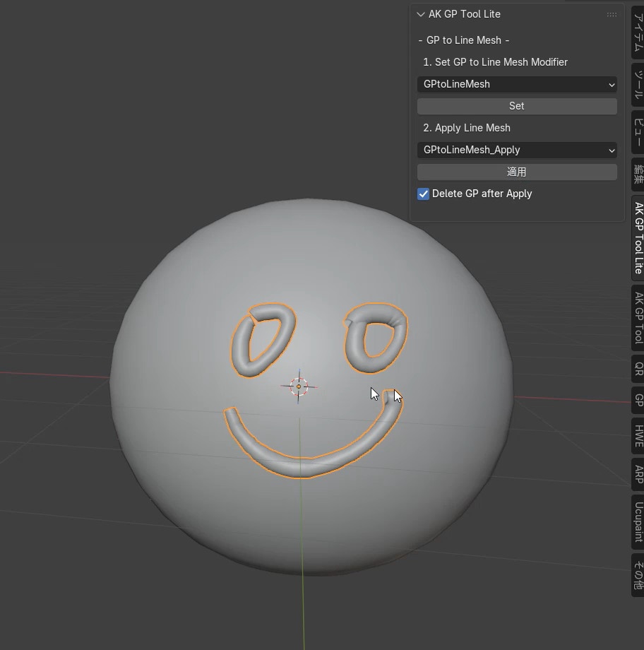Switch to the GP sidebar tab
This screenshot has width=644, height=650.
tap(636, 401)
